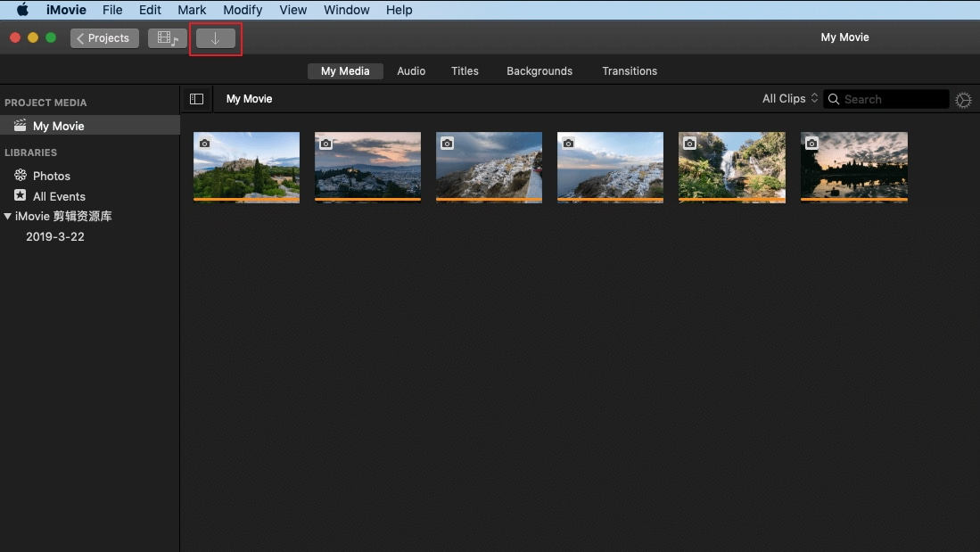Click the All Events library icon
Screen dimensions: 980x552
tap(21, 195)
